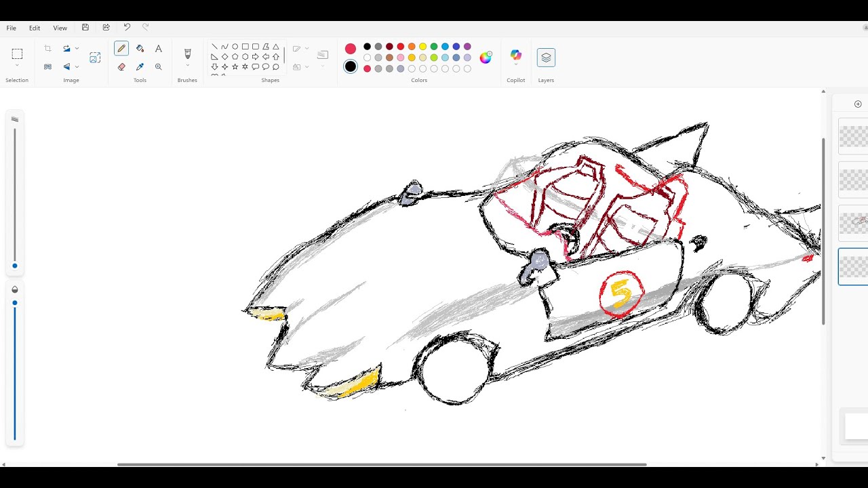Pick the oval shape
Viewport: 868px width, 488px height.
(x=235, y=47)
